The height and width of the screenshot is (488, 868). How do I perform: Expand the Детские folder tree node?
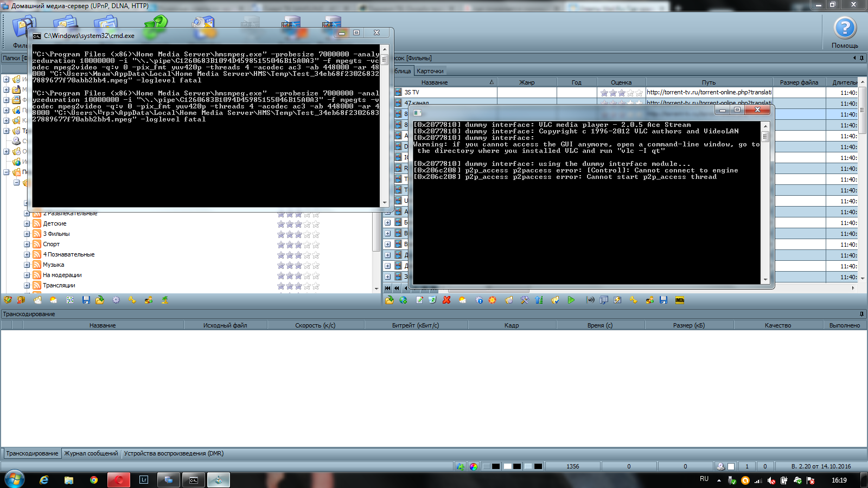27,223
